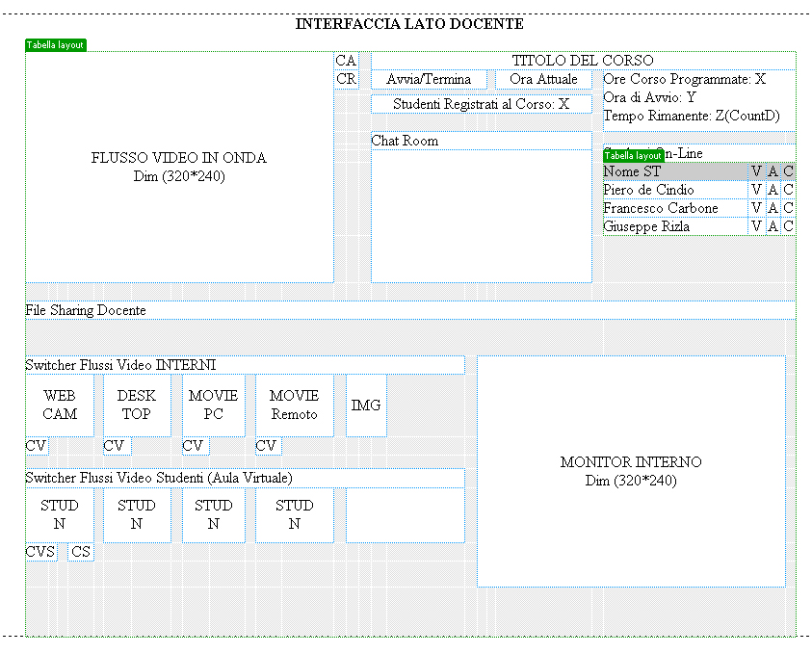
Task: Select the first STUD N student box
Action: click(x=59, y=515)
